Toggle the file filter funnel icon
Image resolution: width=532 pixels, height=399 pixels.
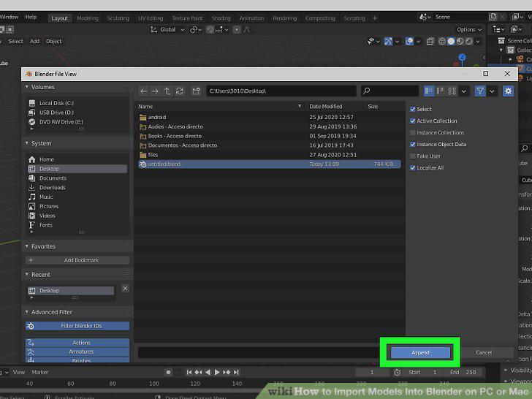click(x=480, y=91)
